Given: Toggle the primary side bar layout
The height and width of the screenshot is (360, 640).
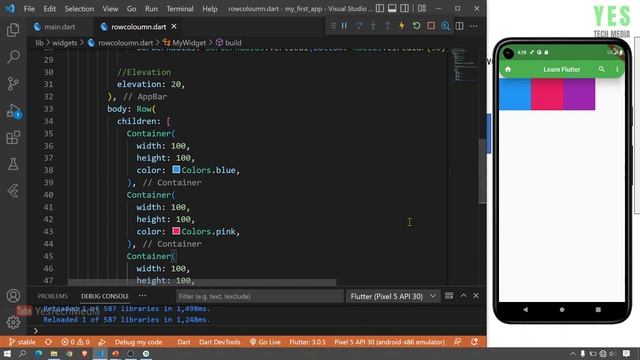Looking at the screenshot, I should [380, 8].
